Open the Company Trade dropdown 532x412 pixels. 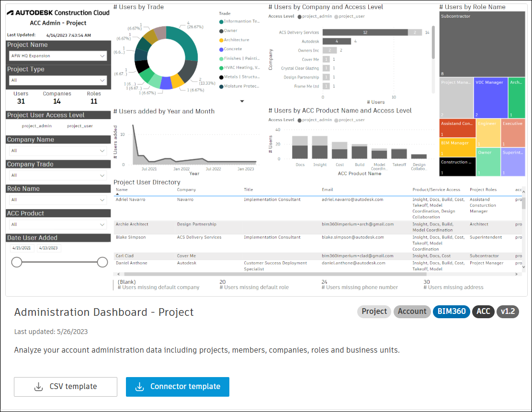point(58,175)
